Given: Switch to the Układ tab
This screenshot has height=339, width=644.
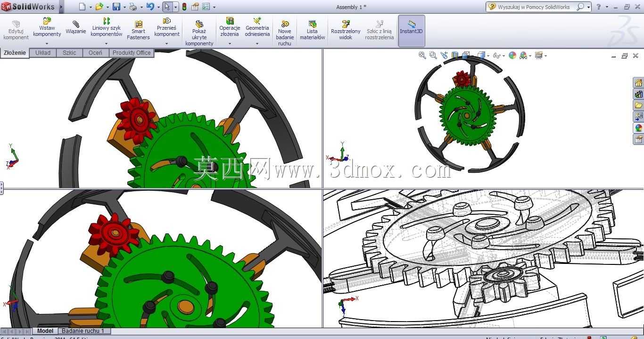Looking at the screenshot, I should tap(43, 53).
